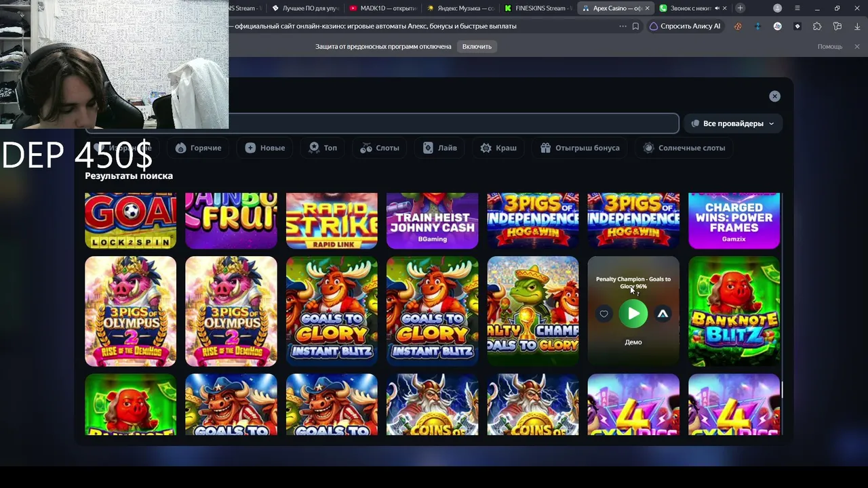Close the Apex Casino tab
This screenshot has height=488, width=868.
(647, 8)
